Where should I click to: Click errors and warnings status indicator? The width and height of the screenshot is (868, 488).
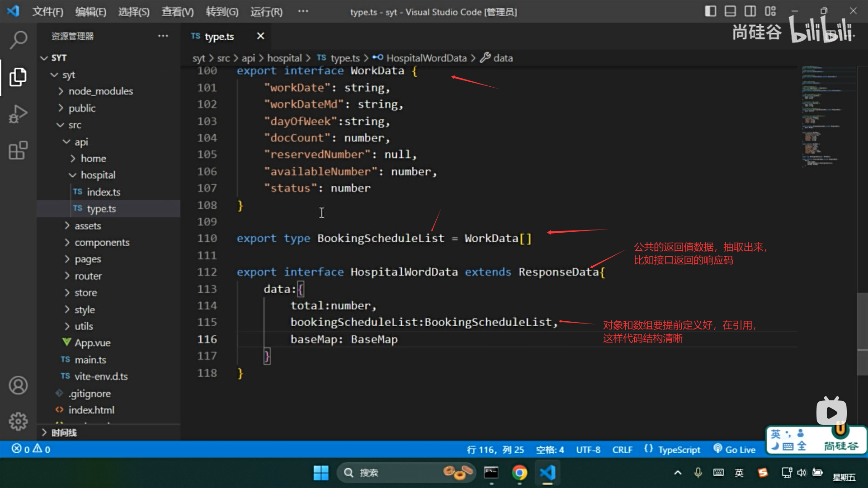pos(31,449)
